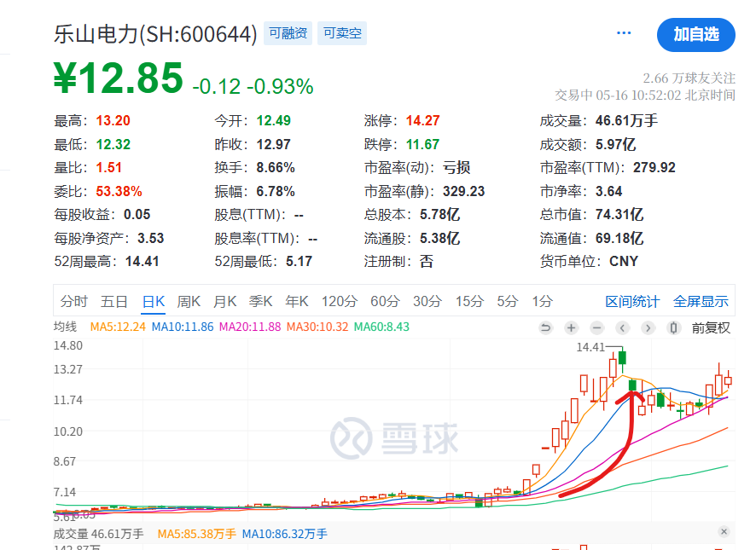Select the 周K chart tab

pos(189,301)
